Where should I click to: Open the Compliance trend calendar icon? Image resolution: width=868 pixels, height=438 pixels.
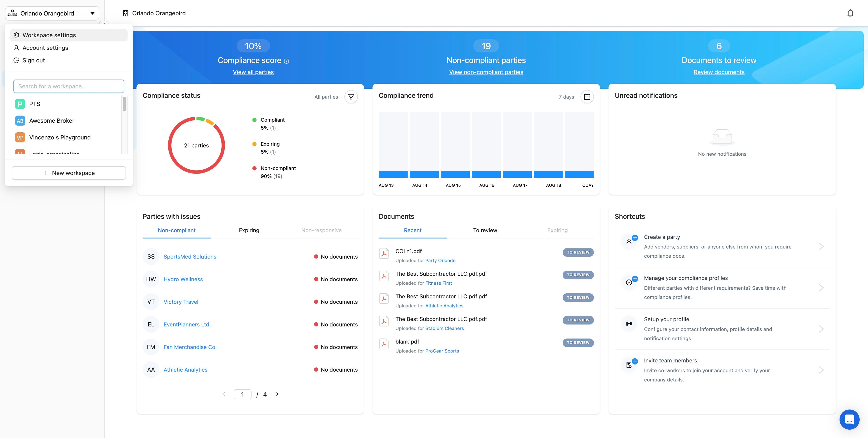point(587,97)
